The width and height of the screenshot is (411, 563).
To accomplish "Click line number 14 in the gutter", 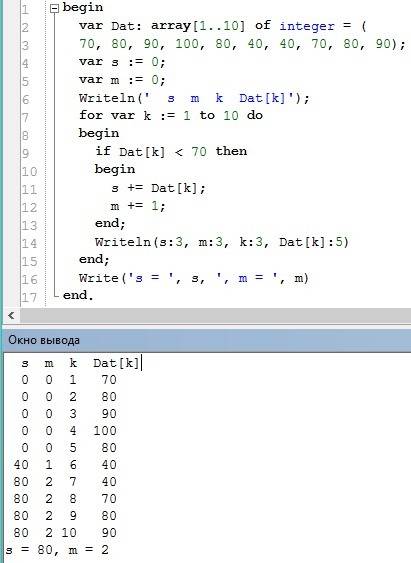I will [x=29, y=244].
